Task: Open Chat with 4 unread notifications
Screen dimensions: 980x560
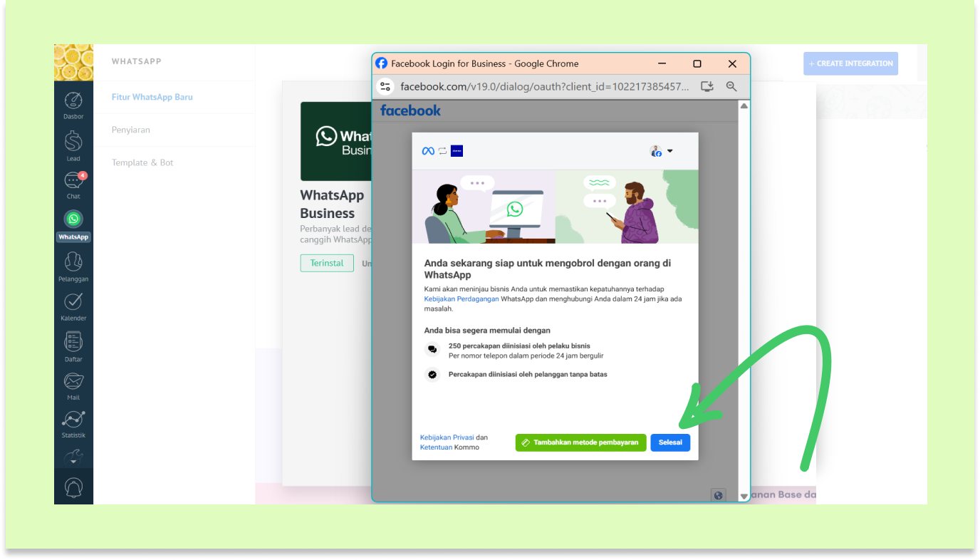Action: pyautogui.click(x=73, y=185)
